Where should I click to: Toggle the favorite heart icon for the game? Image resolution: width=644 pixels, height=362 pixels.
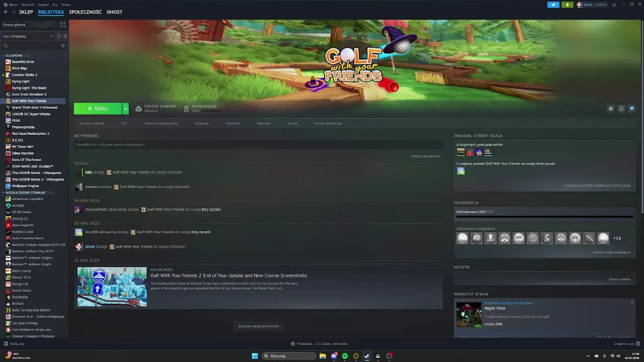[x=632, y=109]
